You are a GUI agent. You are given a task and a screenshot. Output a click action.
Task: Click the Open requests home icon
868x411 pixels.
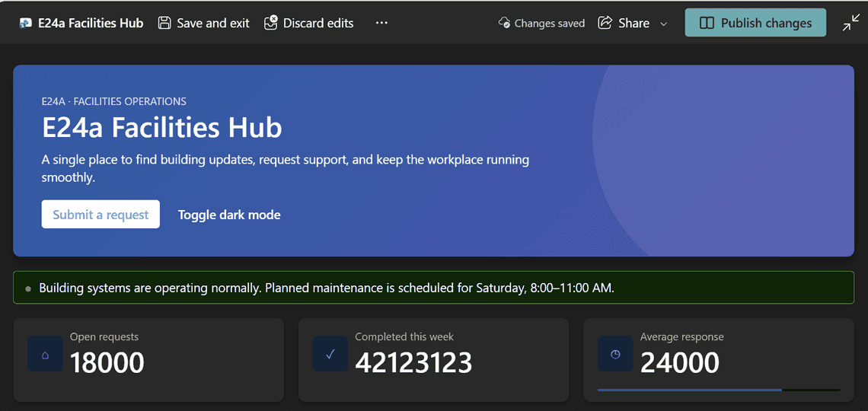click(46, 354)
